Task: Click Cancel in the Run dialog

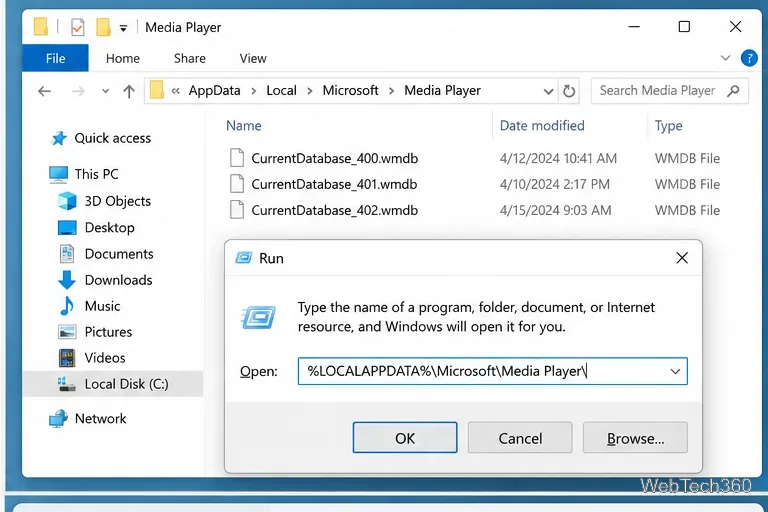Action: tap(520, 438)
